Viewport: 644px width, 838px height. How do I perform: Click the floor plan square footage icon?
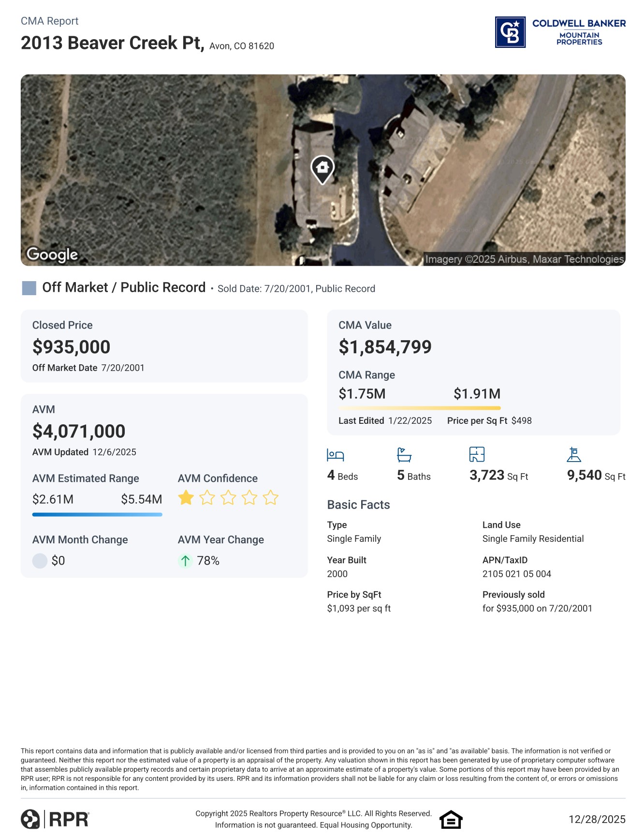click(x=477, y=454)
